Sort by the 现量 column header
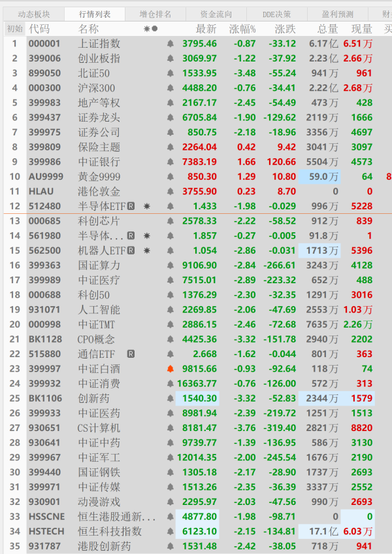 click(362, 29)
